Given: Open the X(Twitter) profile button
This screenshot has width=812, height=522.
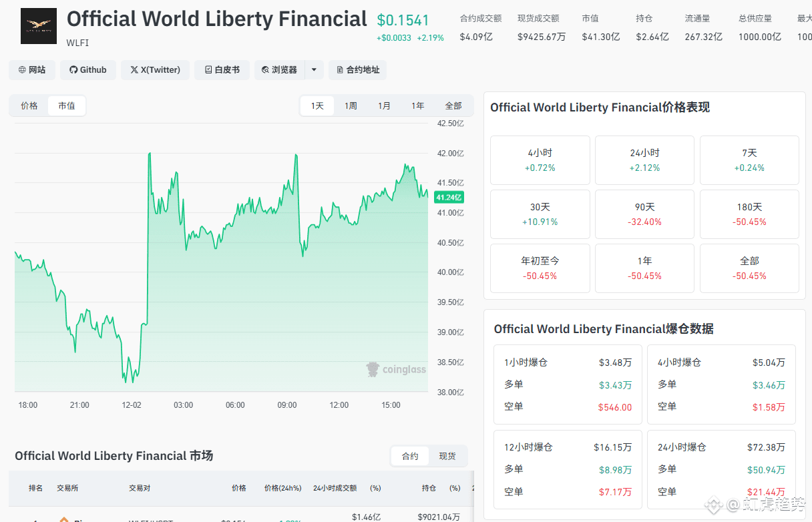Looking at the screenshot, I should click(155, 70).
